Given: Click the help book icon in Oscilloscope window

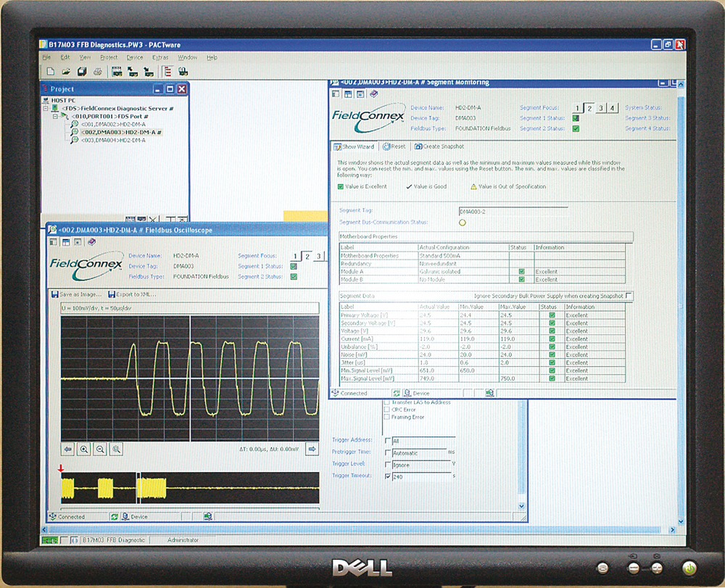Looking at the screenshot, I should (x=91, y=241).
